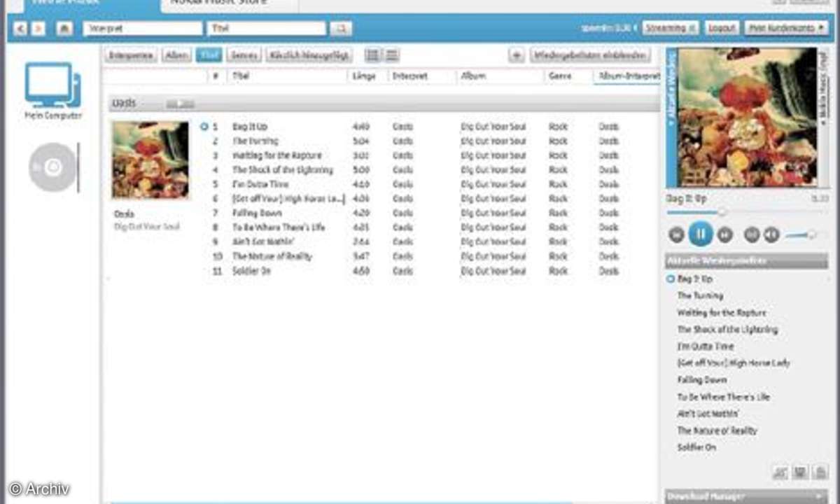This screenshot has width=840, height=504.
Task: Click 'Soldier On' in the current playlist
Action: click(696, 447)
